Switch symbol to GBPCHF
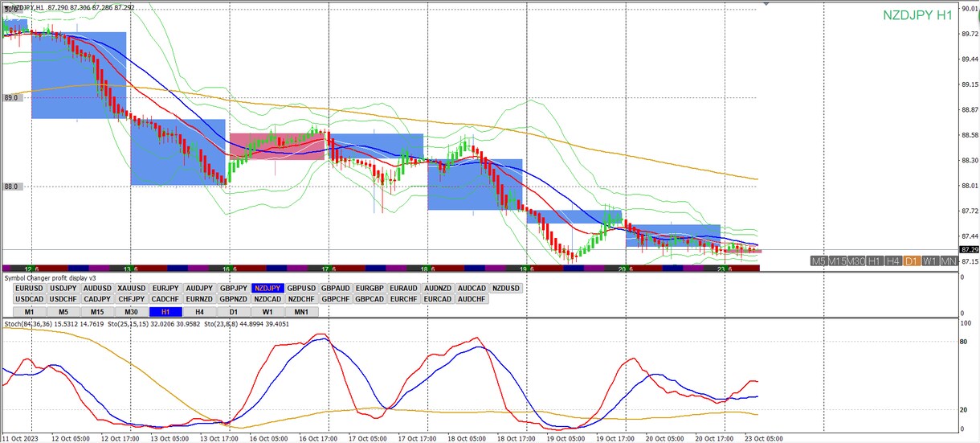 [335, 299]
